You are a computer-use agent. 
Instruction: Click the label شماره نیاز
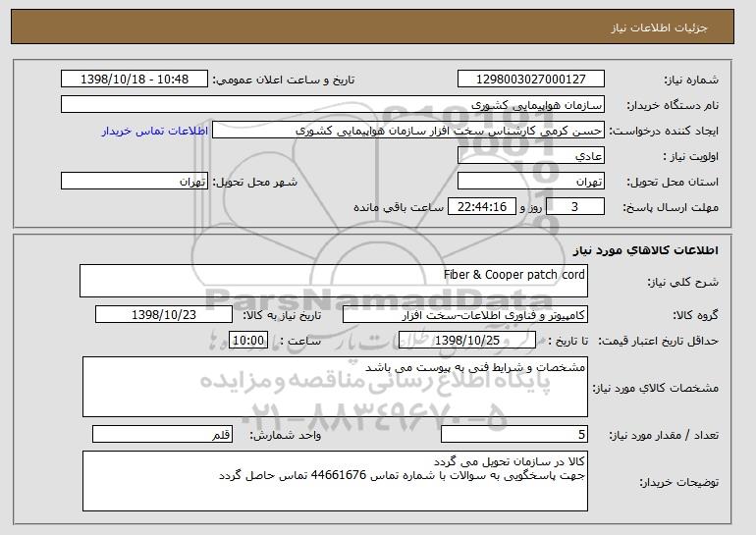[691, 80]
